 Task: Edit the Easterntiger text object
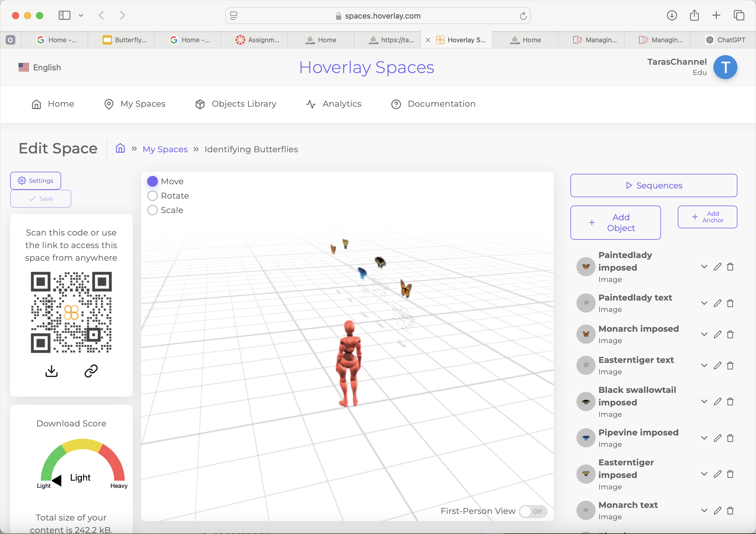click(x=717, y=365)
